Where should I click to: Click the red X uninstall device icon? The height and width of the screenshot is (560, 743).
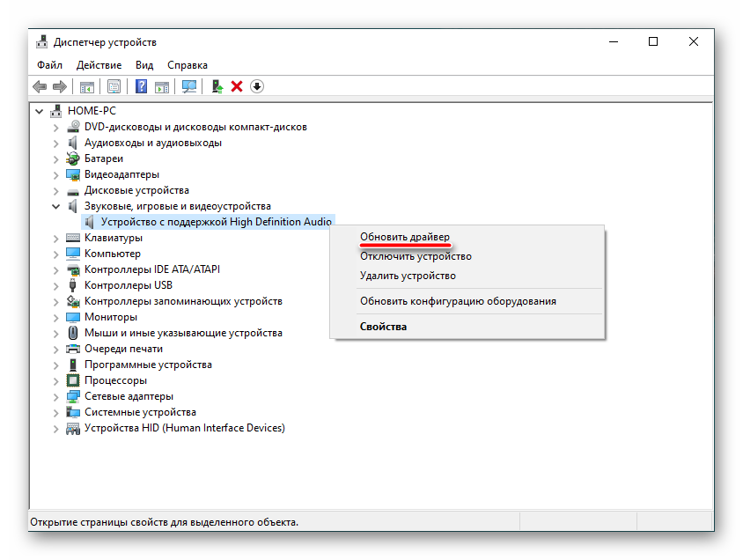237,86
